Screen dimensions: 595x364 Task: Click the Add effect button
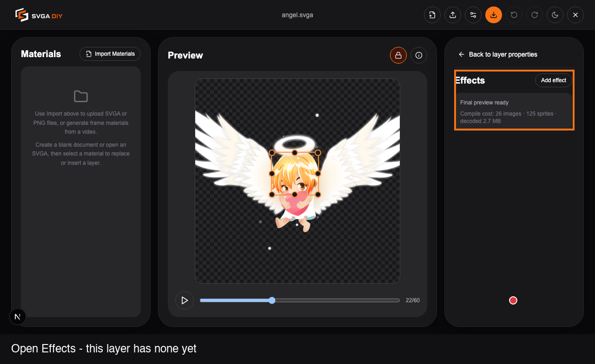554,80
